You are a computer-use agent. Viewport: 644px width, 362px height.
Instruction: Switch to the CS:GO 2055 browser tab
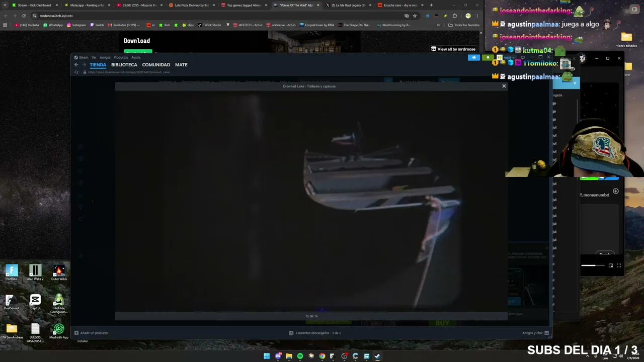pos(139,5)
